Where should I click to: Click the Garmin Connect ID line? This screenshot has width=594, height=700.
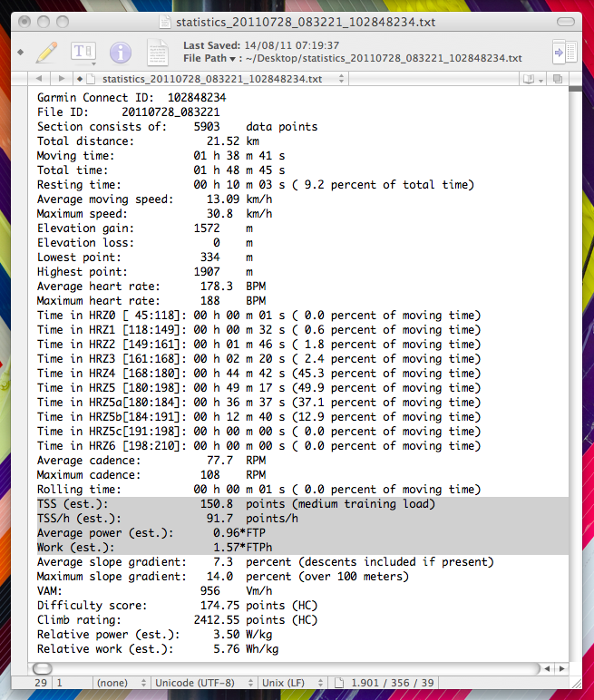coord(131,97)
